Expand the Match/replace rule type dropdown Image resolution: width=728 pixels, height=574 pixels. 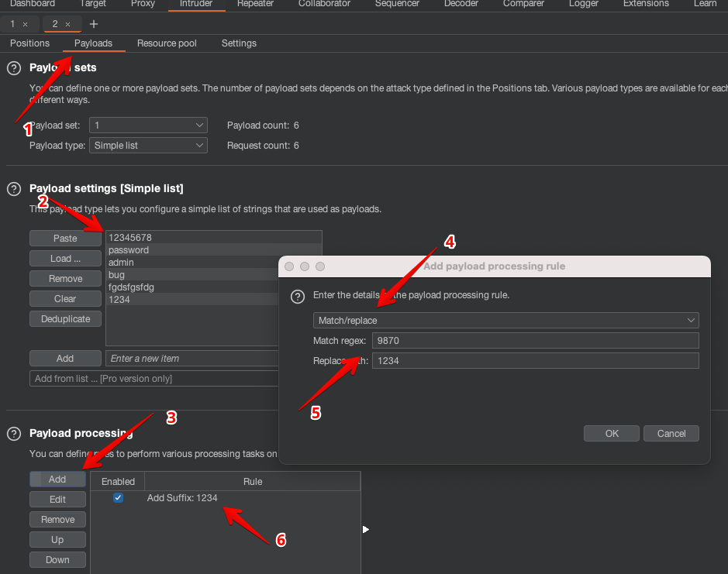pos(506,320)
